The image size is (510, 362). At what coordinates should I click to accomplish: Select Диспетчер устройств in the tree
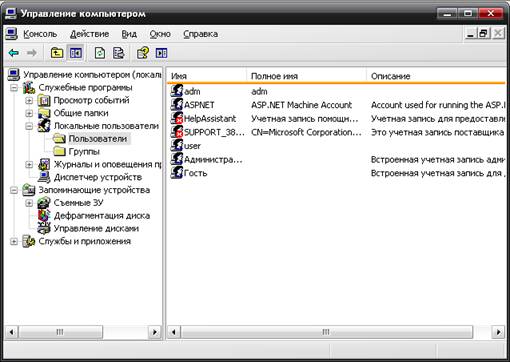tap(98, 177)
